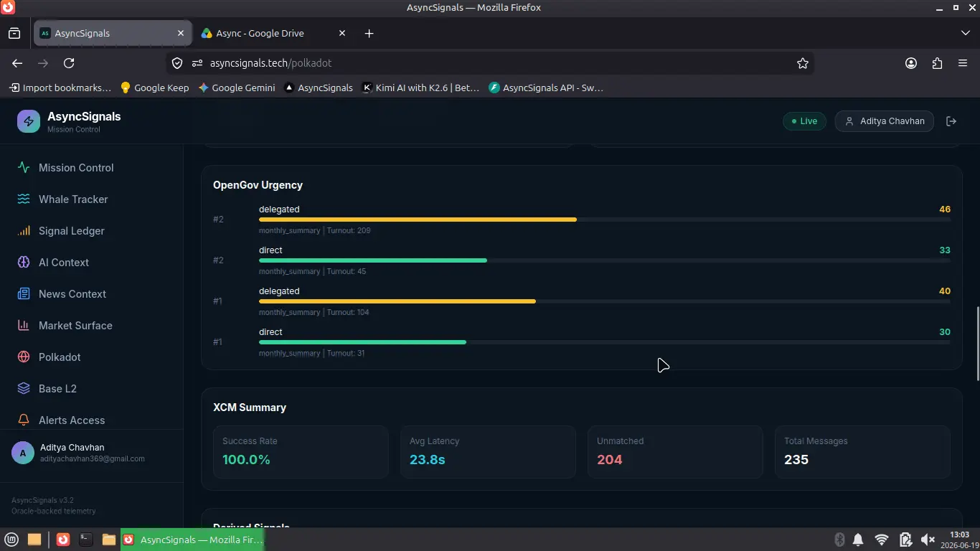980x551 pixels.
Task: Bookmark this page with star icon
Action: (803, 63)
